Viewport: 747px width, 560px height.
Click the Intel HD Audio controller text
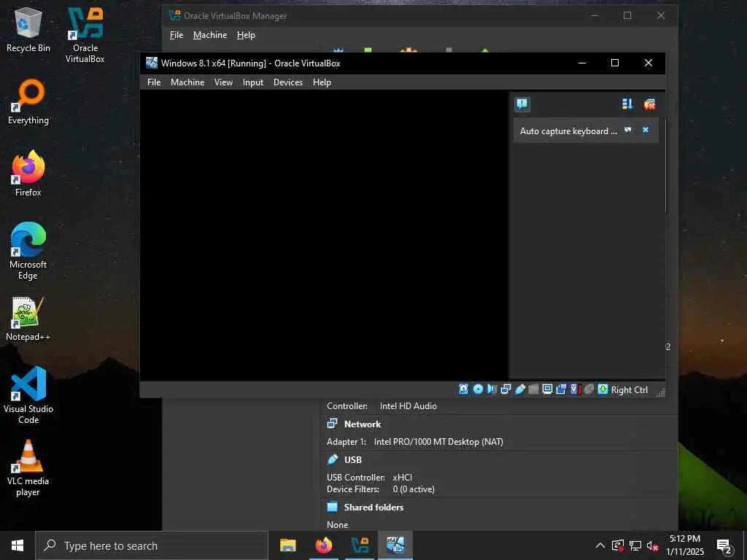click(x=409, y=406)
